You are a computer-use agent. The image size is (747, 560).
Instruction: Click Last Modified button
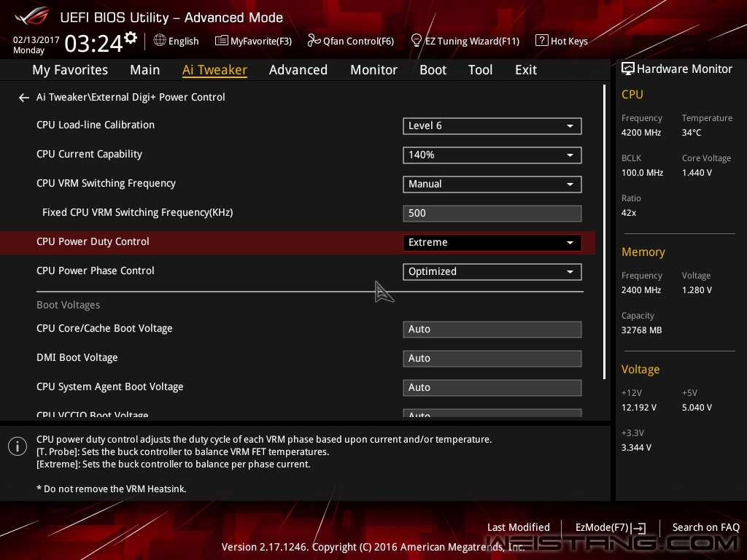519,527
